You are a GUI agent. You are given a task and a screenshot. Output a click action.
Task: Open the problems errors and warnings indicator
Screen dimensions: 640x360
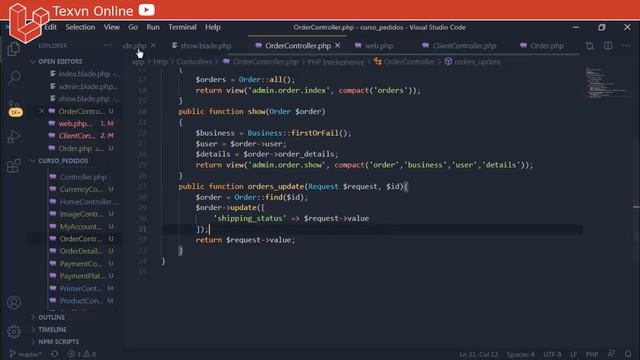(82, 354)
